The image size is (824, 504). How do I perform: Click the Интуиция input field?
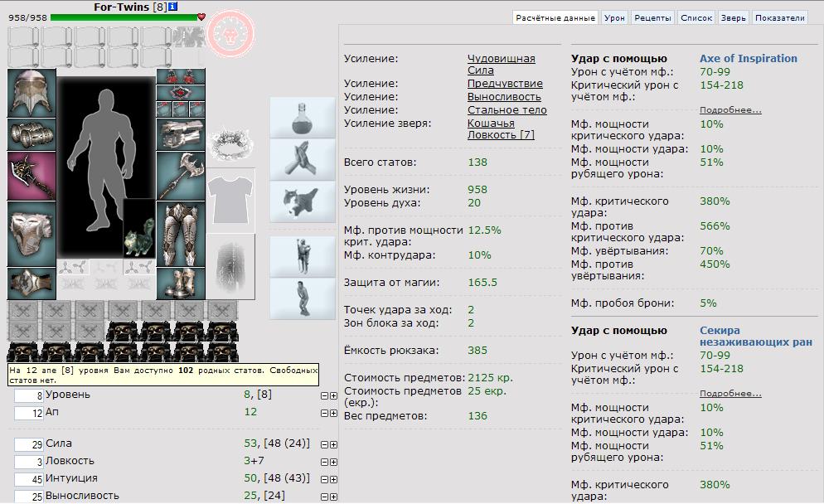point(29,479)
